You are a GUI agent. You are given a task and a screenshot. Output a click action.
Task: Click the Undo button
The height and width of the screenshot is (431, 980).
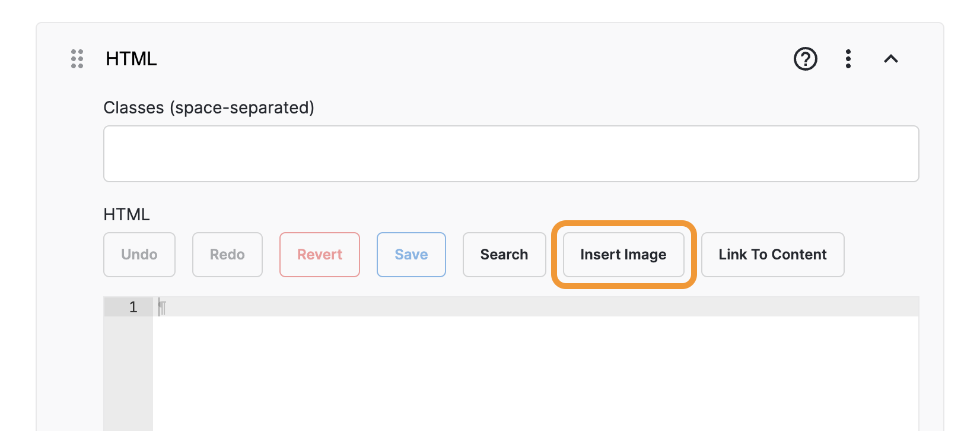(139, 255)
